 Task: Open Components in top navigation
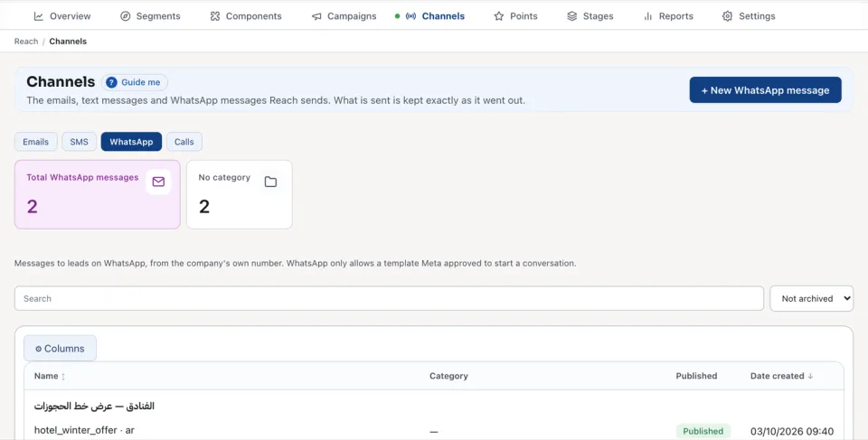point(246,16)
